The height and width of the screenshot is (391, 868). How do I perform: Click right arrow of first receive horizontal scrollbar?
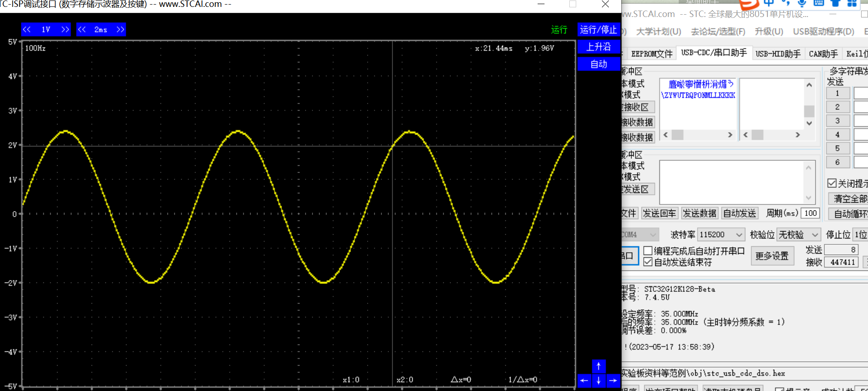click(x=730, y=135)
